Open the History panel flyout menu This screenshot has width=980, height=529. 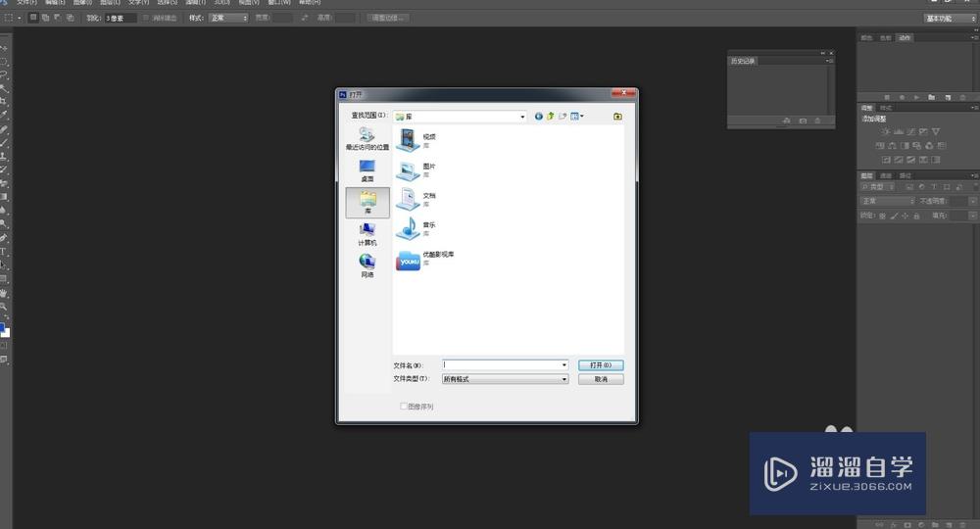click(829, 61)
